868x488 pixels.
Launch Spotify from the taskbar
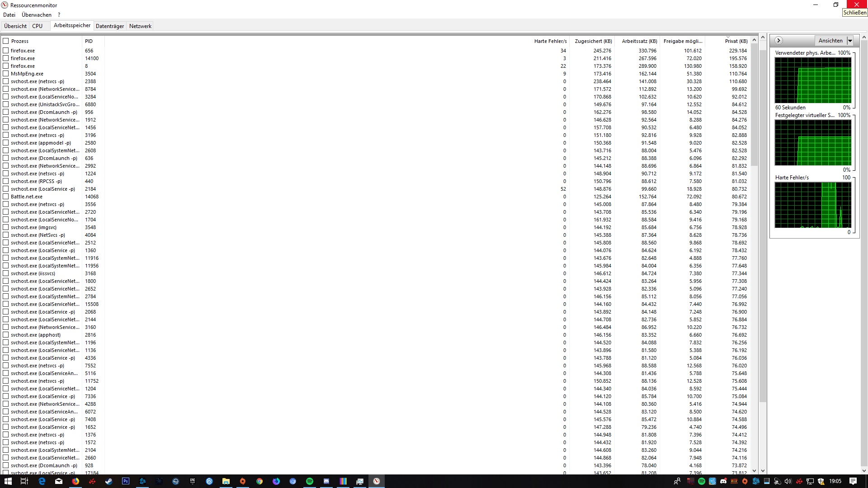pyautogui.click(x=310, y=481)
